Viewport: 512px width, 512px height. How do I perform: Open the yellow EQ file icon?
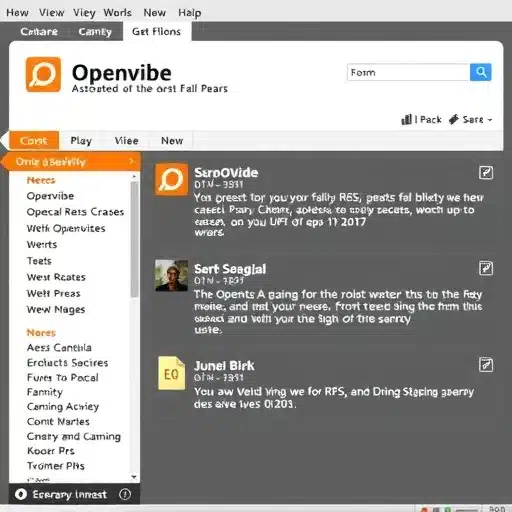click(x=171, y=373)
